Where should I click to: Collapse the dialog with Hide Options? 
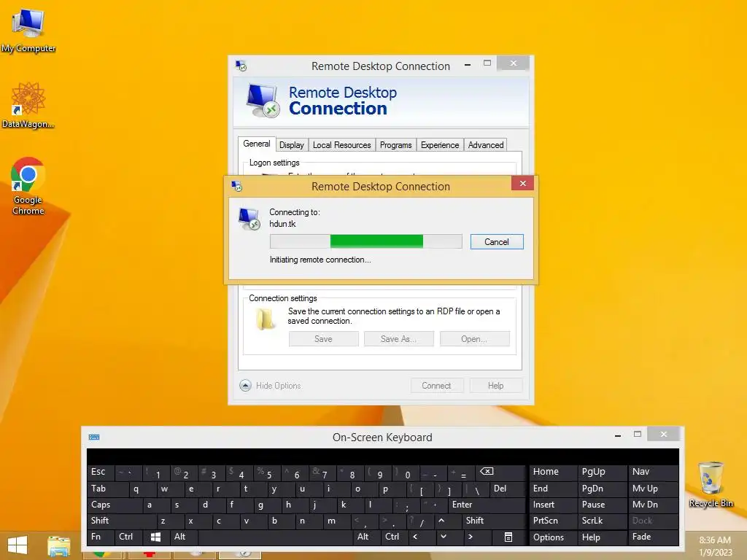point(270,386)
